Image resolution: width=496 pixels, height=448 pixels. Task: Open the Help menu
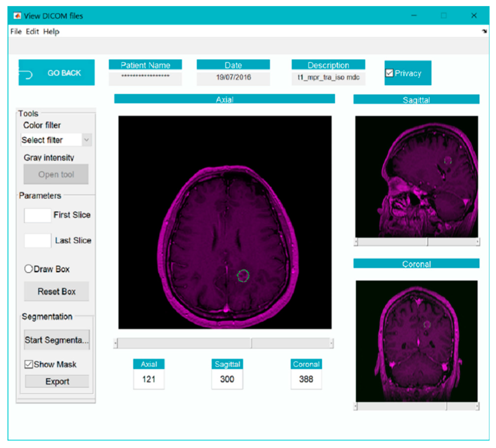(x=51, y=32)
